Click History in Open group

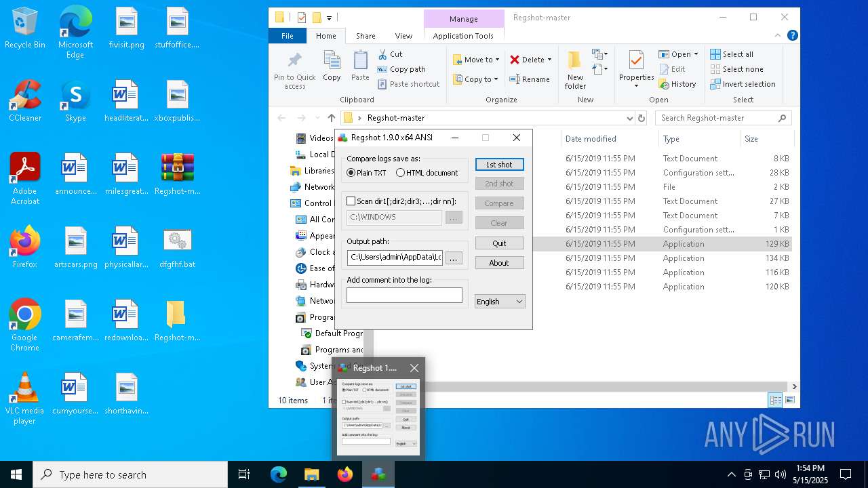pos(678,84)
